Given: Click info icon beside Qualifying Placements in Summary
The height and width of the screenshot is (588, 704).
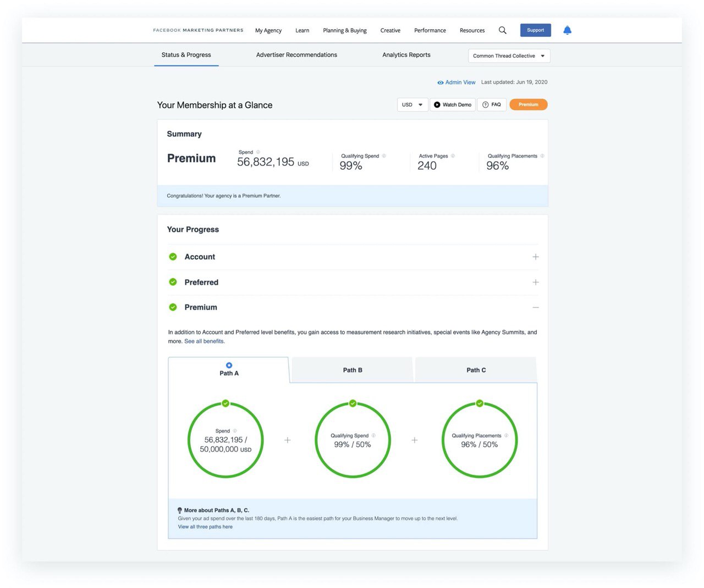Looking at the screenshot, I should pos(542,156).
